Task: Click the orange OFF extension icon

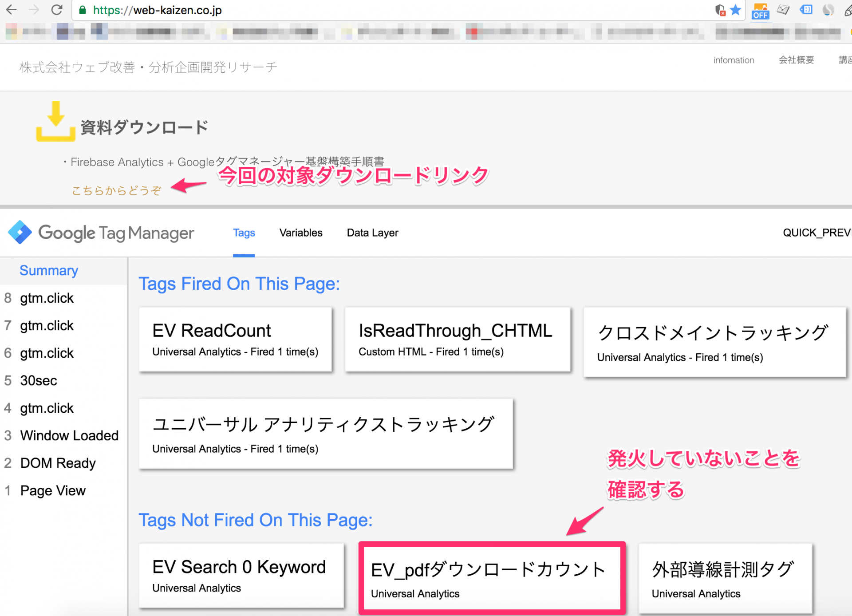Action: pos(760,11)
